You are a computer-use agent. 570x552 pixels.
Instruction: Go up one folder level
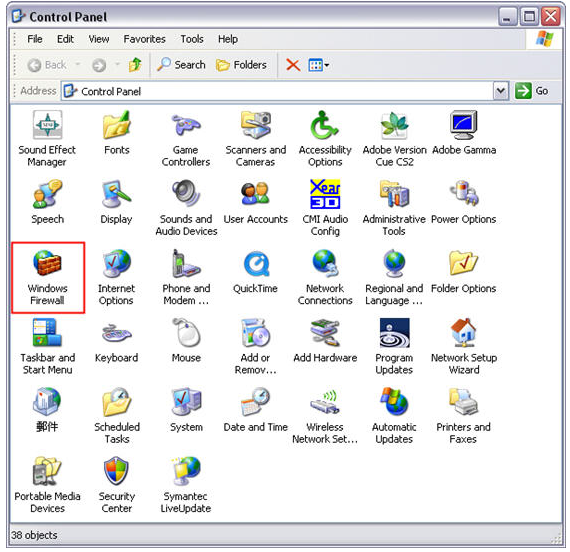pyautogui.click(x=135, y=65)
